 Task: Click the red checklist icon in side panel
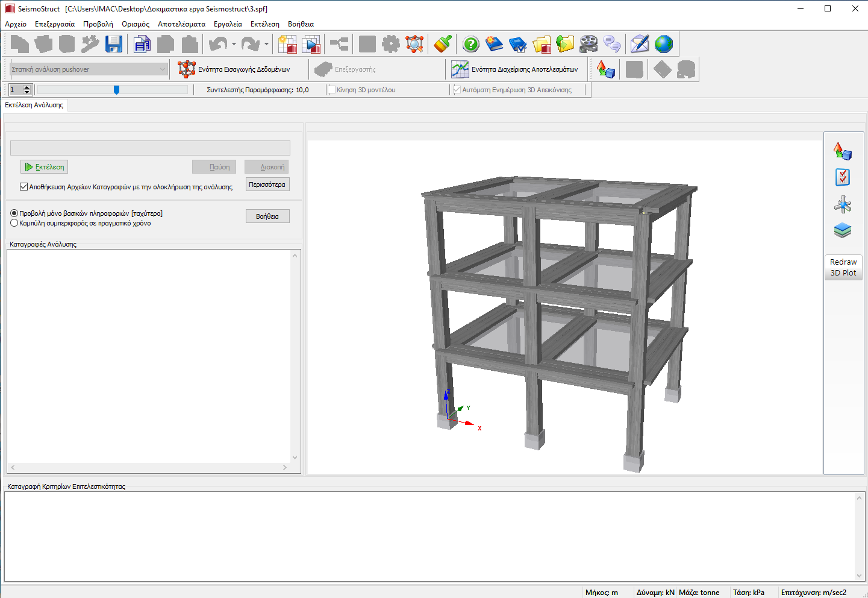click(x=843, y=177)
